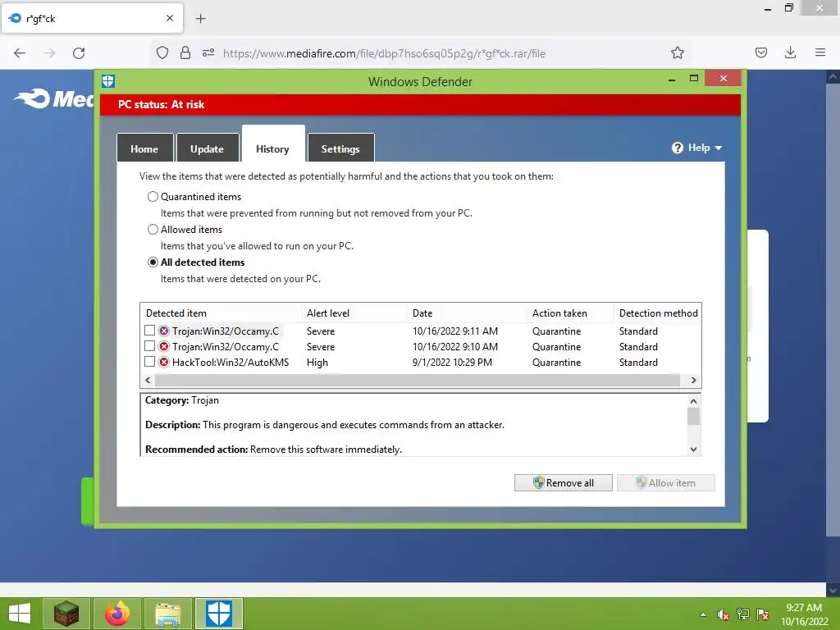Viewport: 840px width, 630px height.
Task: Click the Remove all button
Action: (x=563, y=482)
